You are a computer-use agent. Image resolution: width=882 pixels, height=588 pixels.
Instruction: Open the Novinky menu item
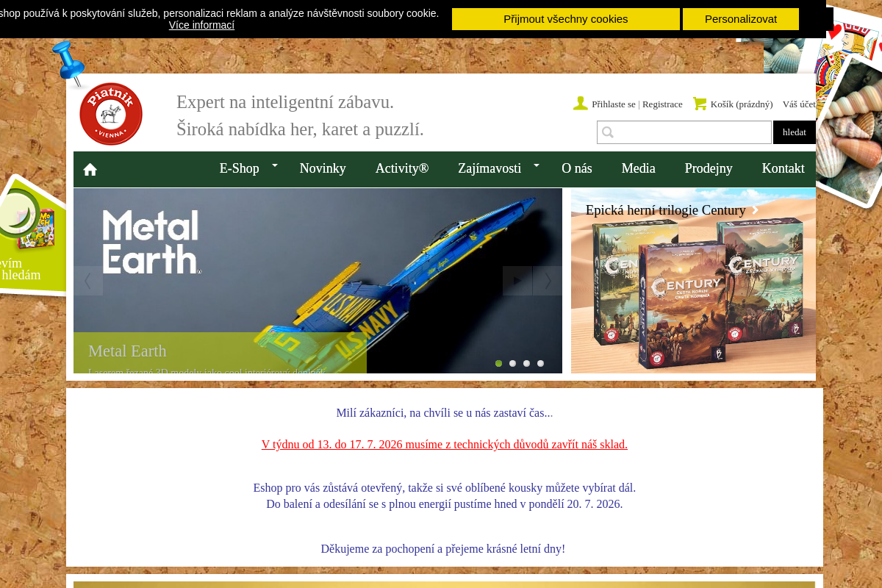(323, 168)
